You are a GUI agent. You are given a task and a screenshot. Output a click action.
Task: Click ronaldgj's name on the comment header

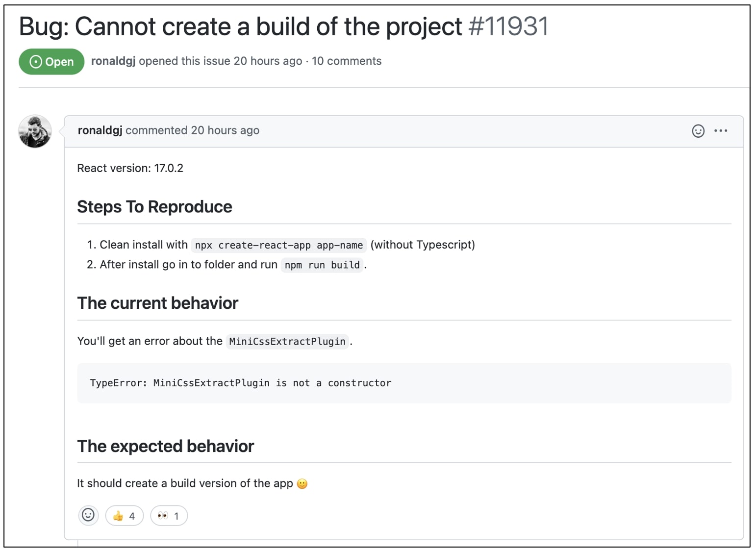point(99,130)
